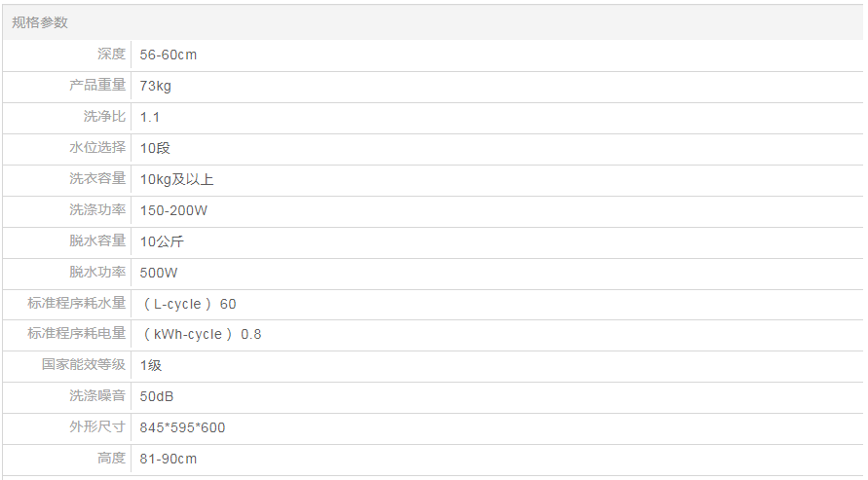868x480 pixels.
Task: Select the 洗净比 label
Action: [104, 117]
